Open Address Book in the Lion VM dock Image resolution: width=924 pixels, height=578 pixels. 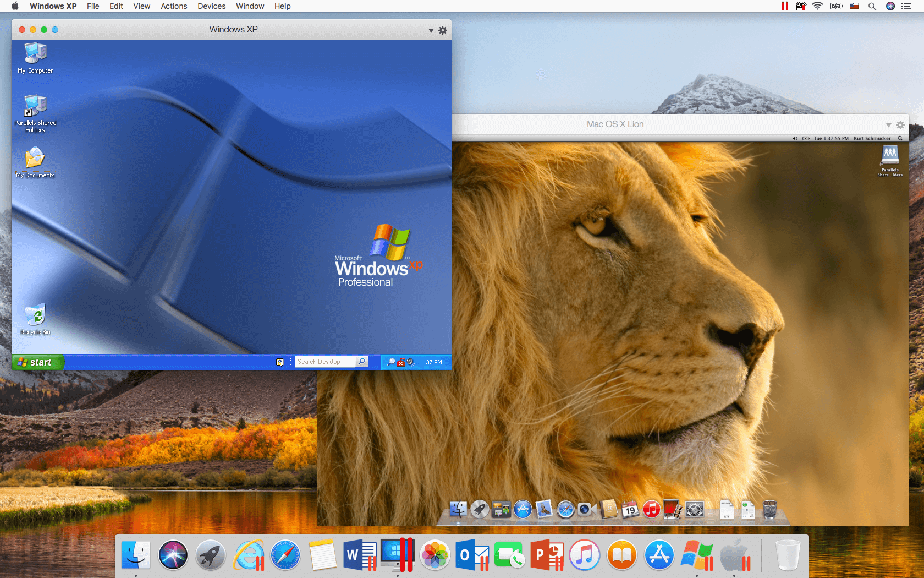tap(608, 509)
